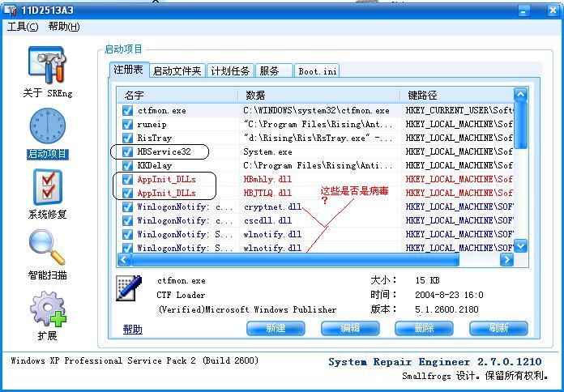Screen dimensions: 564x392
Task: Uncheck the RisTray startup entry
Action: pos(127,138)
